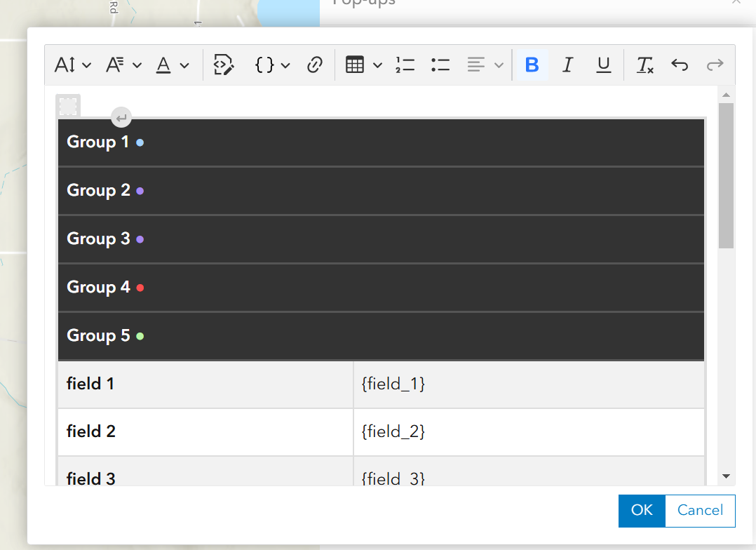The height and width of the screenshot is (550, 756).
Task: Insert an attribute field with curly braces icon
Action: (265, 65)
